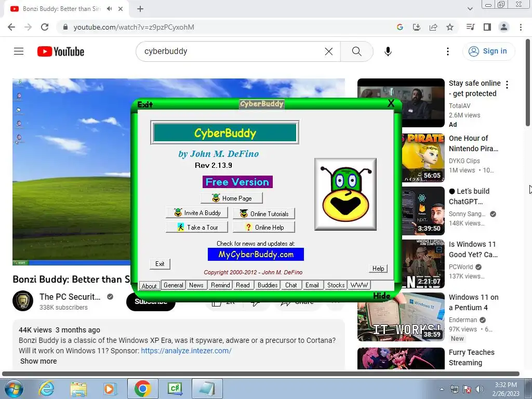Open the analyze.intezer.com sponsor link
Screen dimensions: 532x399
(x=187, y=351)
